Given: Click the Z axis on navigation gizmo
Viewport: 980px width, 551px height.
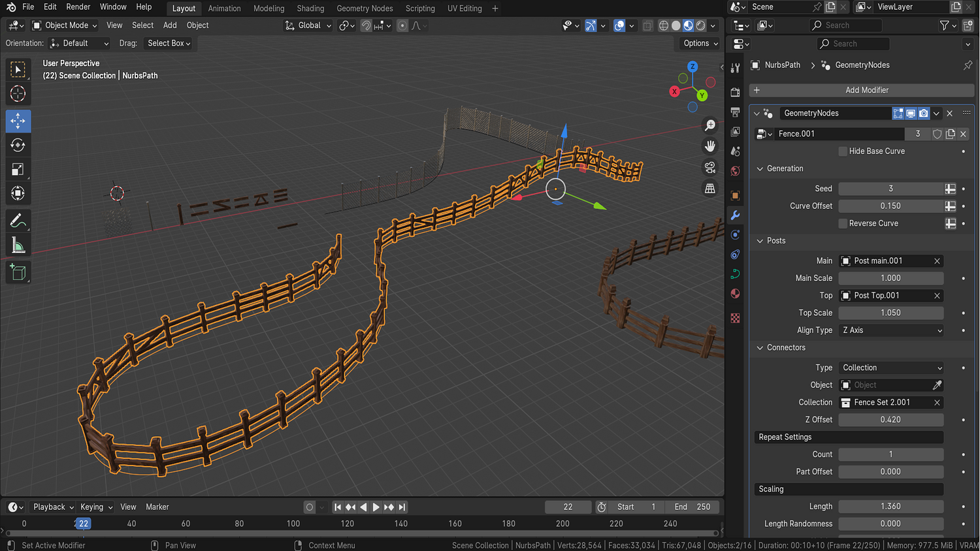Looking at the screenshot, I should click(x=693, y=67).
